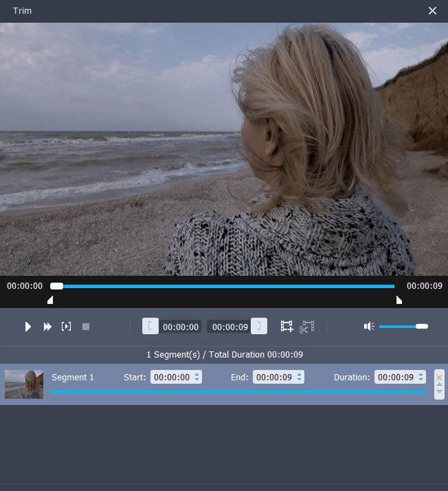448x491 pixels.
Task: Increase Segment 1 End time
Action: pos(300,374)
